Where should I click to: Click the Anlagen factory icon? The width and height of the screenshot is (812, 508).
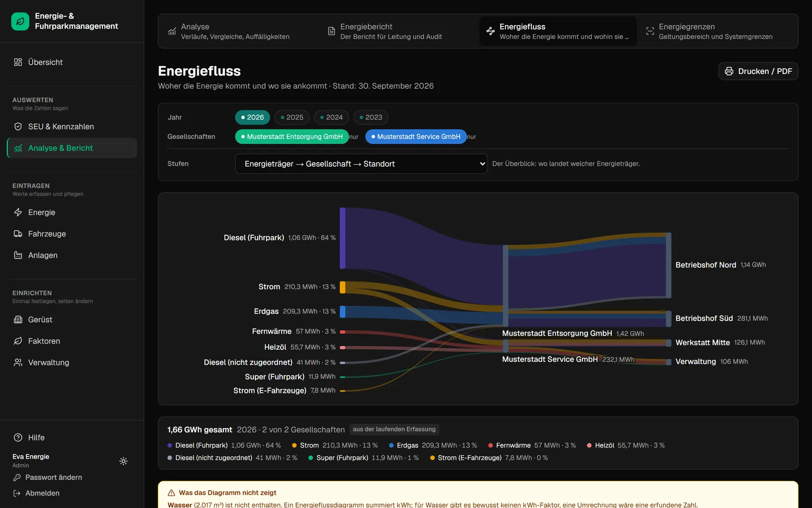click(18, 256)
